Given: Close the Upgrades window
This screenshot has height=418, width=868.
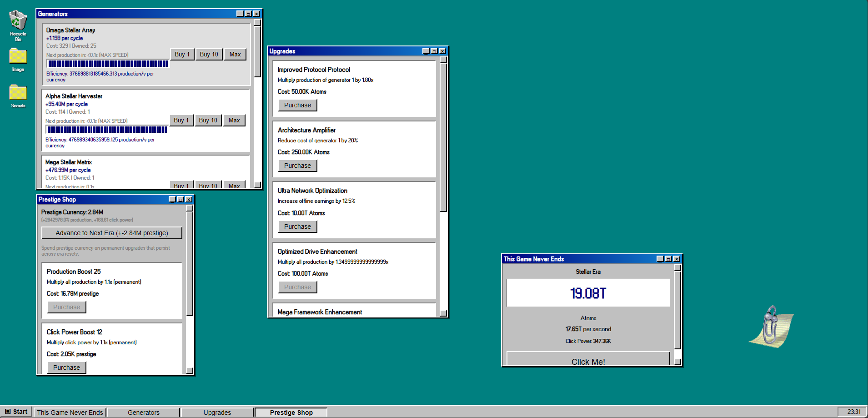Looking at the screenshot, I should click(442, 51).
